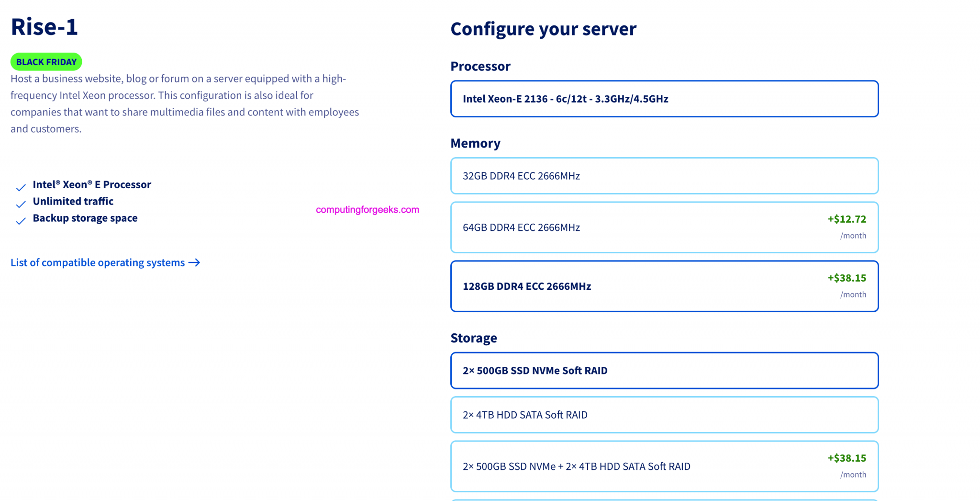Viewport: 980px width, 501px height.
Task: Click the green BLACK FRIDAY badge
Action: tap(46, 61)
